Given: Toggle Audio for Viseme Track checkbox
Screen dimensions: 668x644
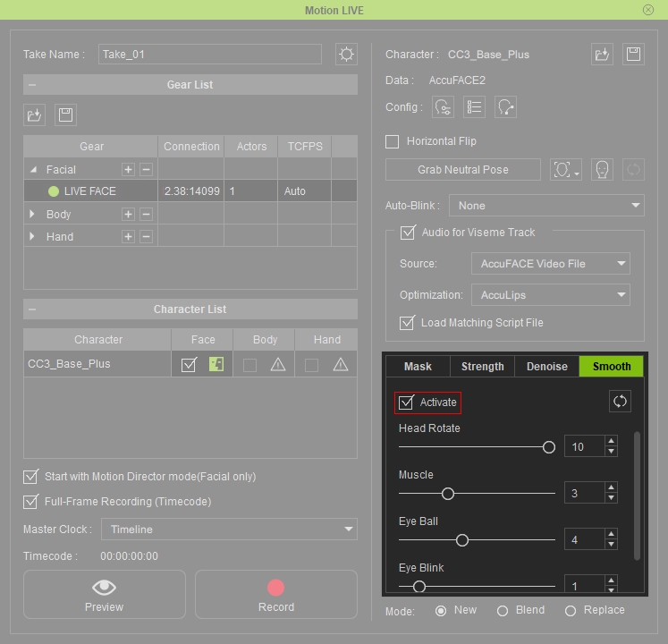Looking at the screenshot, I should 408,233.
